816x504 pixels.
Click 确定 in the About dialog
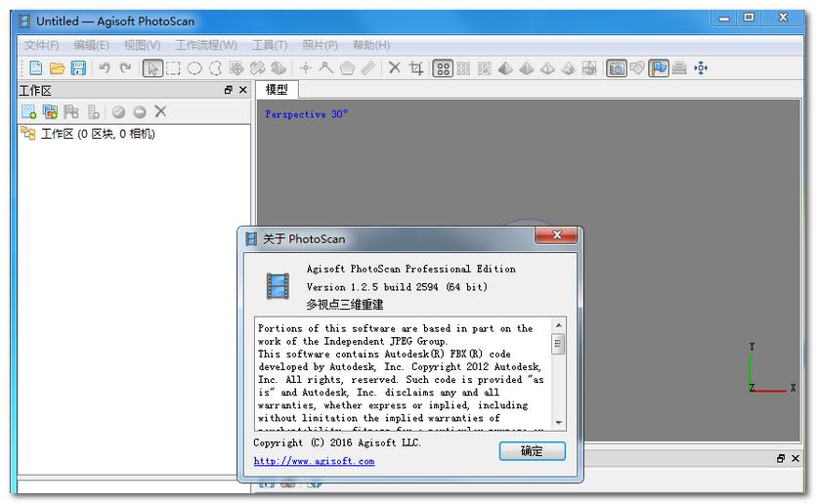click(532, 451)
